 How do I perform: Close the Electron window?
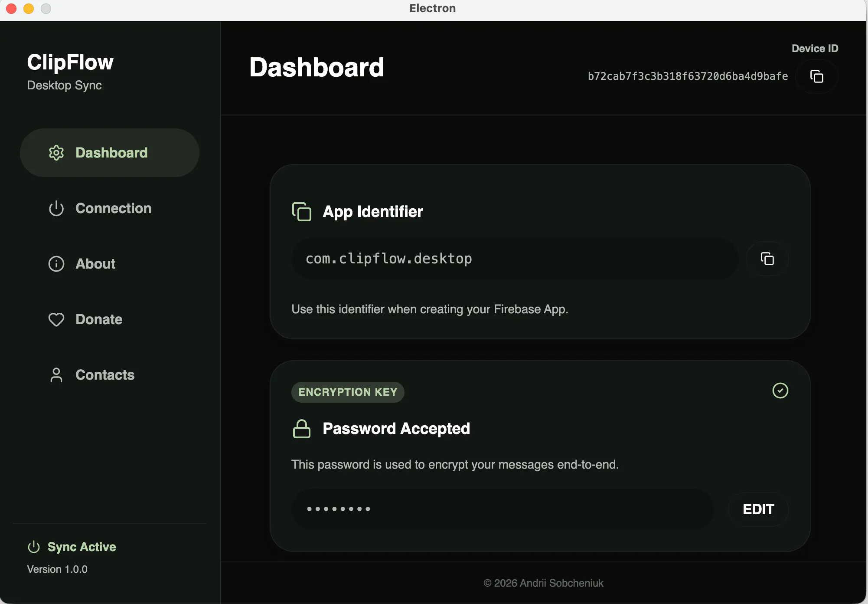tap(12, 9)
